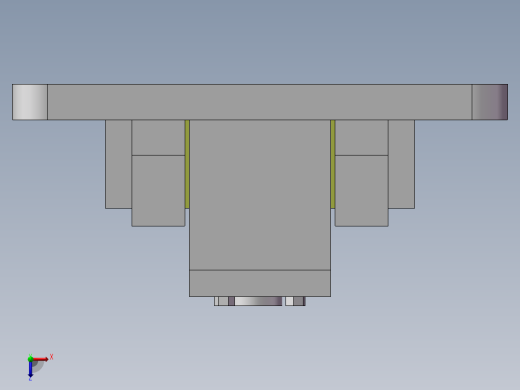The width and height of the screenshot is (520, 390).
Task: Click the large central block body
Action: point(260,195)
